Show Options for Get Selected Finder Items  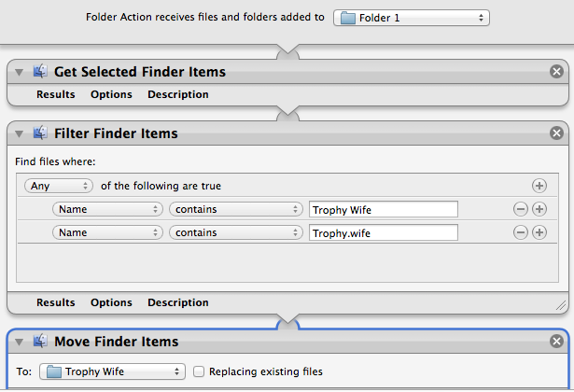click(x=111, y=94)
